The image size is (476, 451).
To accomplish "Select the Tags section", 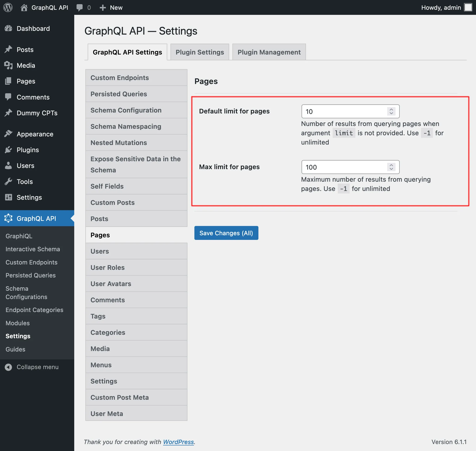I will (136, 316).
